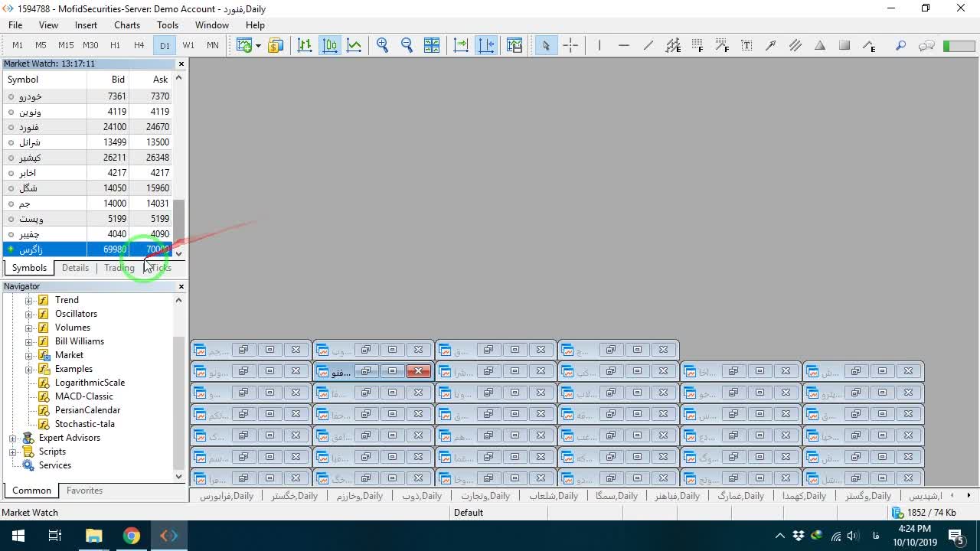Add a text label object
This screenshot has width=980, height=551.
[746, 45]
